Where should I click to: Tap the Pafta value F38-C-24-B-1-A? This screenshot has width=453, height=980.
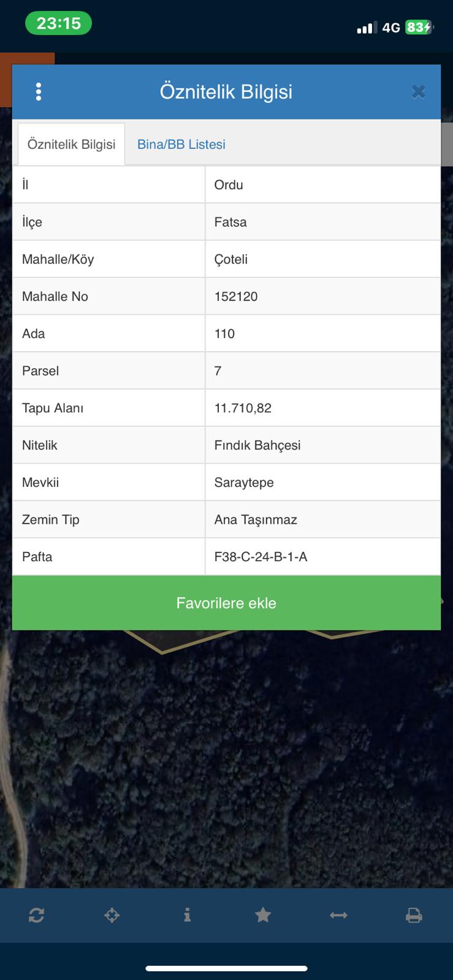(261, 557)
